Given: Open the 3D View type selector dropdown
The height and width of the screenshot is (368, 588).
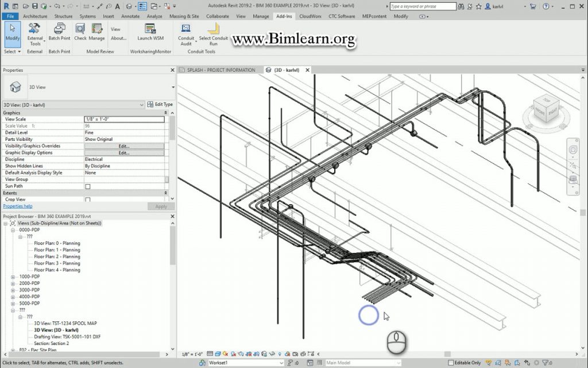Looking at the screenshot, I should [173, 87].
